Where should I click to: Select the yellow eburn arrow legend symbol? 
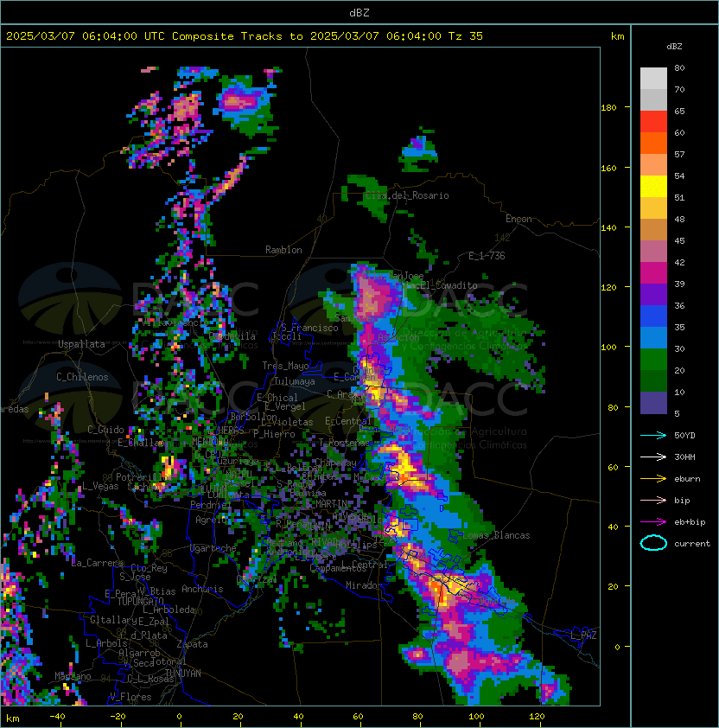tap(653, 479)
